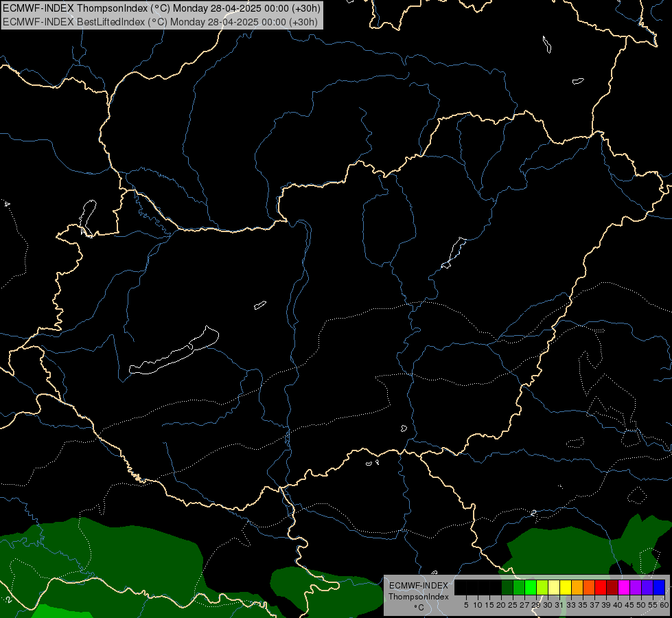Pick the indigo 50–55 legend swatch

647,587
